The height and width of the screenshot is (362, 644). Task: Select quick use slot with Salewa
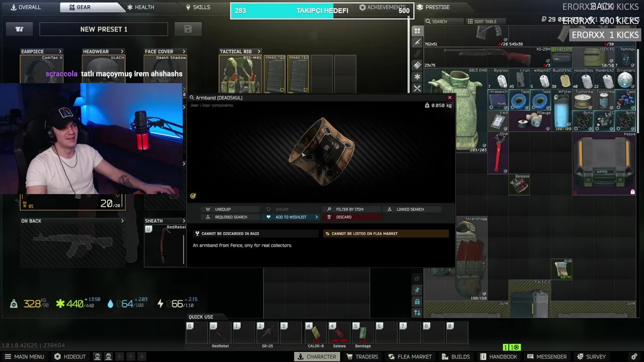click(339, 333)
